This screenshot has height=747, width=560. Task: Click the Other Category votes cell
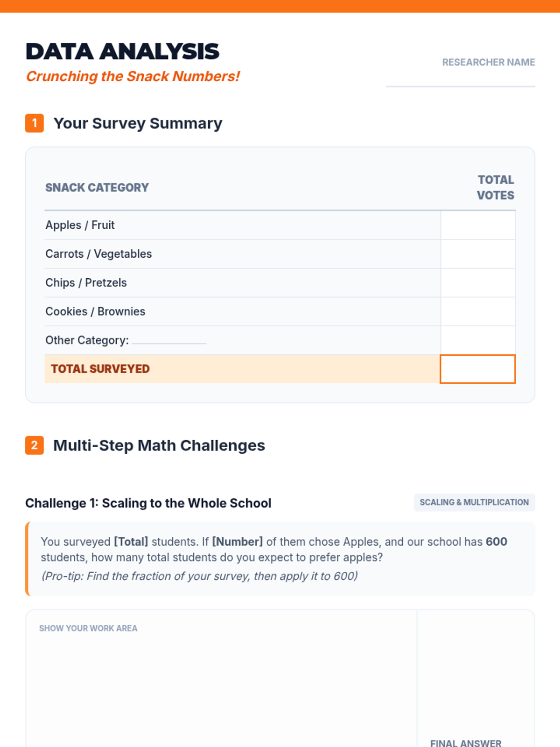tap(478, 340)
